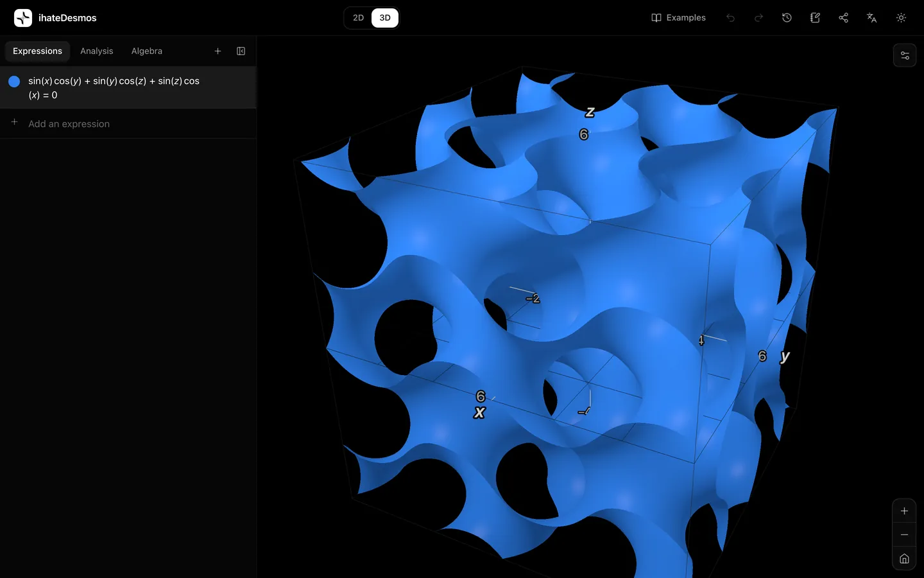Select the 3D mode toggle
Viewport: 924px width, 578px height.
point(385,18)
